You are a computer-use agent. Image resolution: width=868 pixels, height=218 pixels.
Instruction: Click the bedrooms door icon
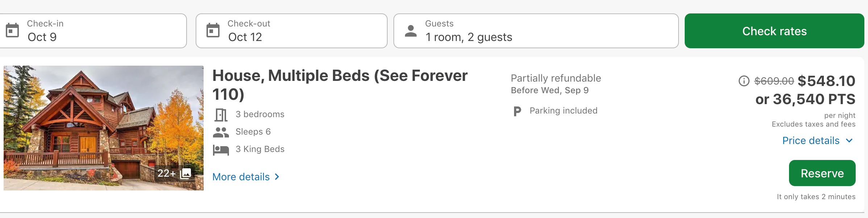(221, 115)
